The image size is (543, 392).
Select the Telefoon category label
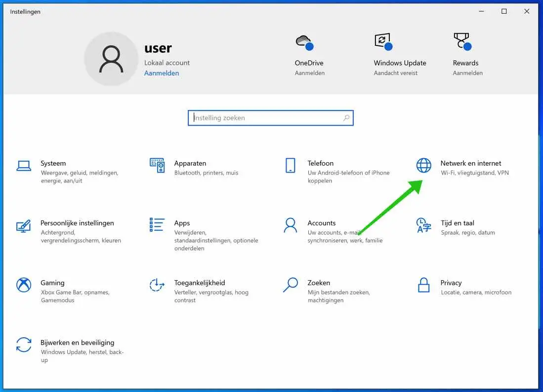pos(320,163)
